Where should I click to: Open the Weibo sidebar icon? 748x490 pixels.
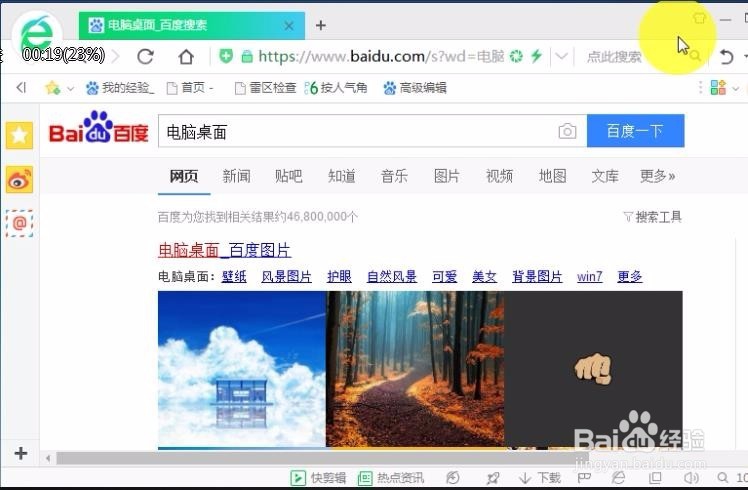click(x=20, y=179)
